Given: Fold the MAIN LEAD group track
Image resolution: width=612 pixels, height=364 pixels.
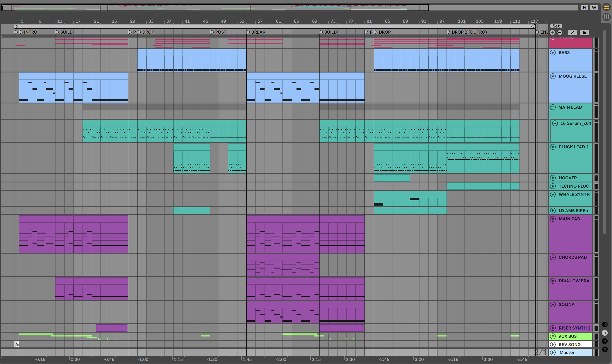Looking at the screenshot, I should pyautogui.click(x=553, y=107).
